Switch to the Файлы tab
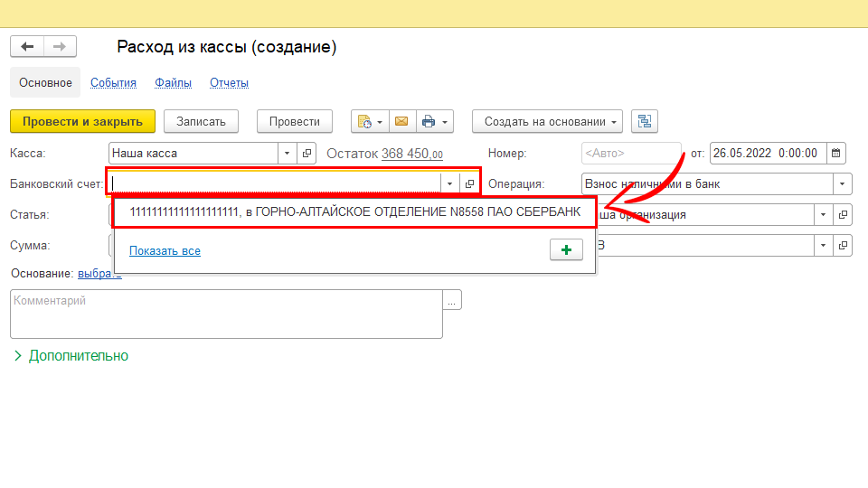Screen dimensions: 868x488 click(173, 83)
